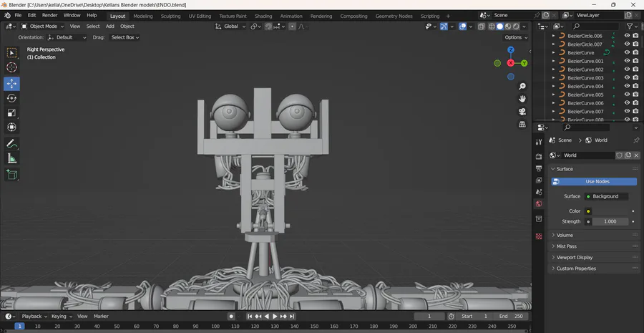644x333 pixels.
Task: Open the File menu
Action: pyautogui.click(x=18, y=15)
